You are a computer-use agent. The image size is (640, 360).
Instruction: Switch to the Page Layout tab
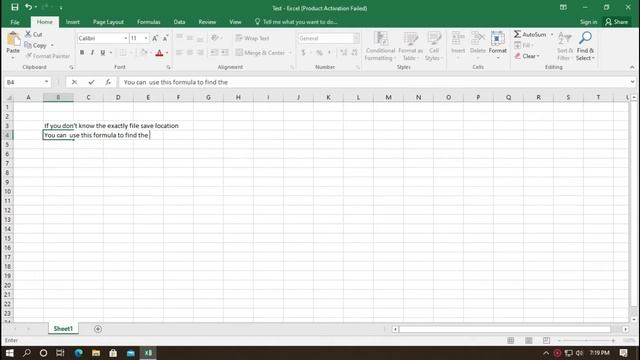click(x=108, y=22)
